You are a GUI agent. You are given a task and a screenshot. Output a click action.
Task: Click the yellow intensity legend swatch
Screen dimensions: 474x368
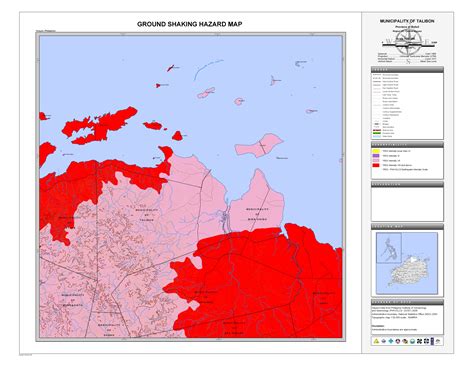tap(376, 151)
